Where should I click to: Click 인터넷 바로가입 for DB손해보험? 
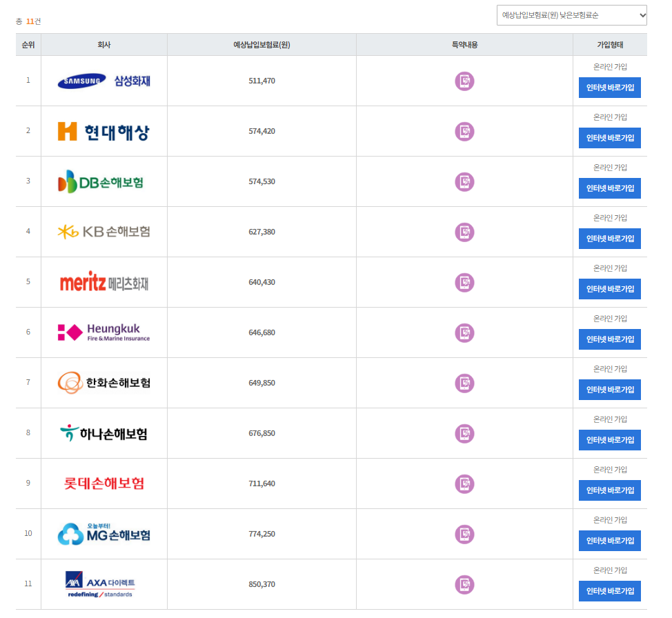[x=609, y=188]
